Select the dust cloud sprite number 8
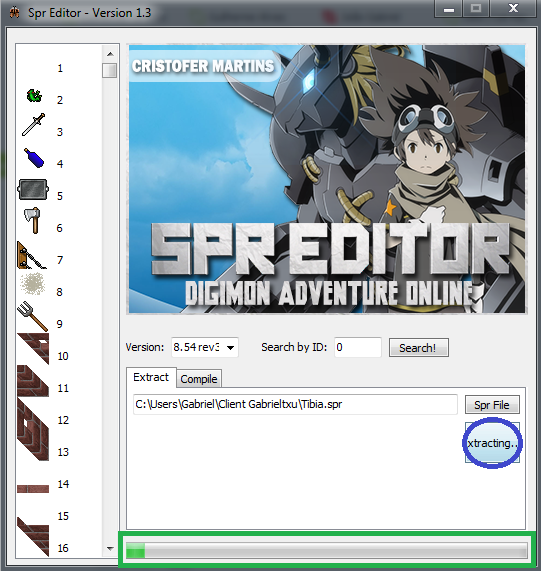This screenshot has height=571, width=541. [32, 284]
